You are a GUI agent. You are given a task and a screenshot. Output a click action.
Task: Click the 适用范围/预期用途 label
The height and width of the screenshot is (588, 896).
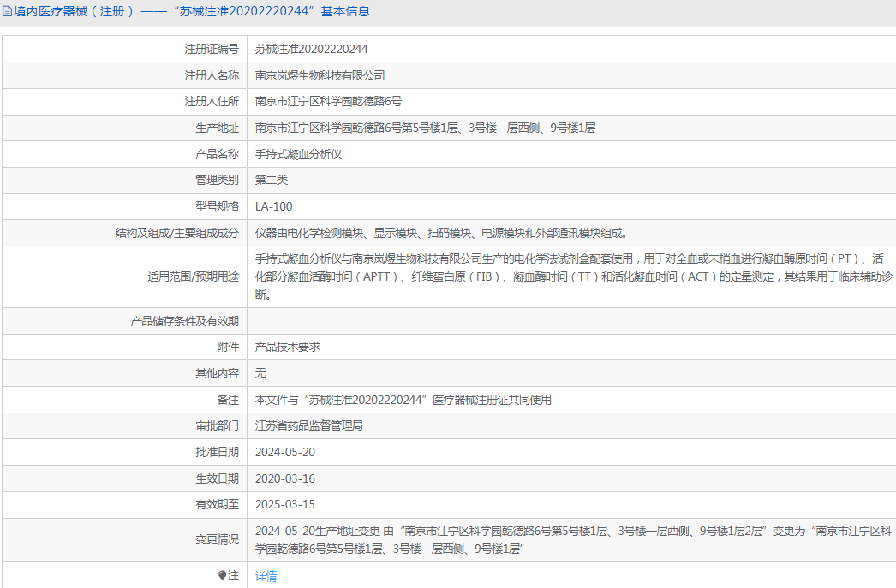coord(193,276)
